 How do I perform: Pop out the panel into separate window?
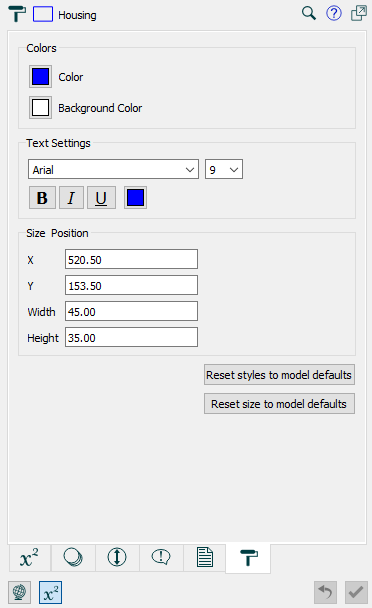pos(359,13)
